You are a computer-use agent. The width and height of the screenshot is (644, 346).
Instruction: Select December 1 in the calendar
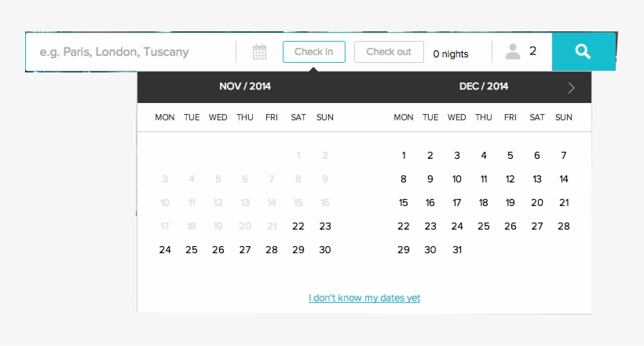[x=404, y=156]
